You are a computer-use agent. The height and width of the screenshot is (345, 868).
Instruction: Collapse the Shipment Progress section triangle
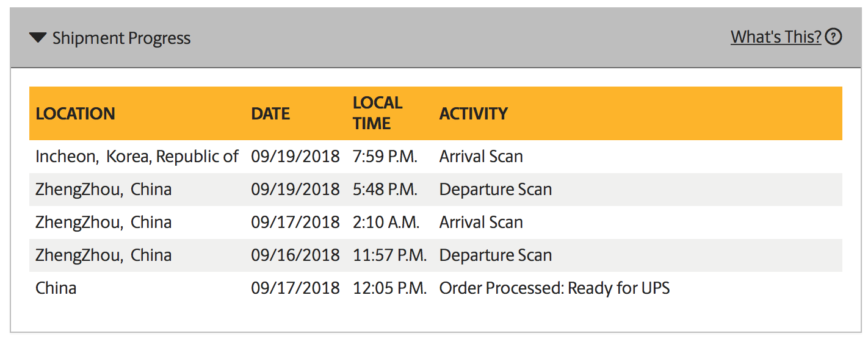click(38, 38)
